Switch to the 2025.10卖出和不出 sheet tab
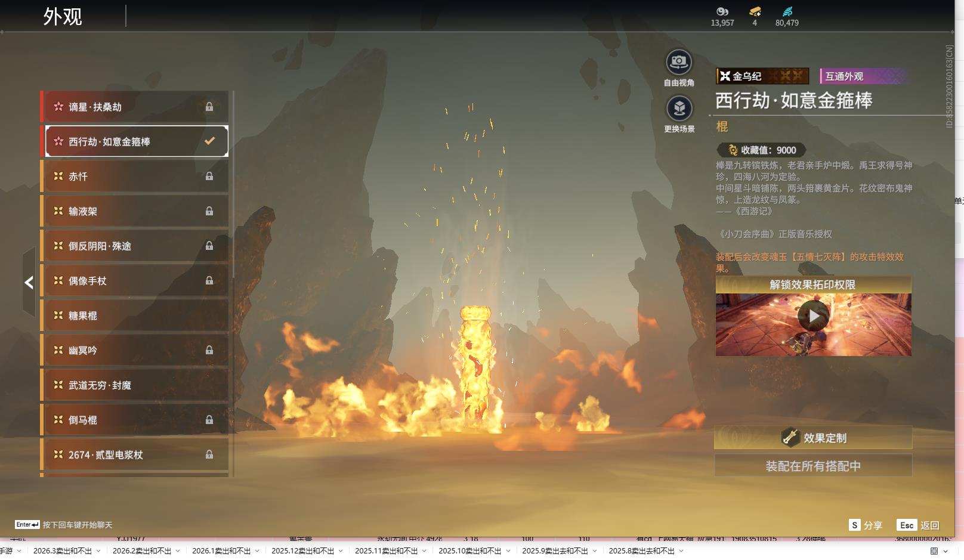The height and width of the screenshot is (560, 964). click(469, 551)
